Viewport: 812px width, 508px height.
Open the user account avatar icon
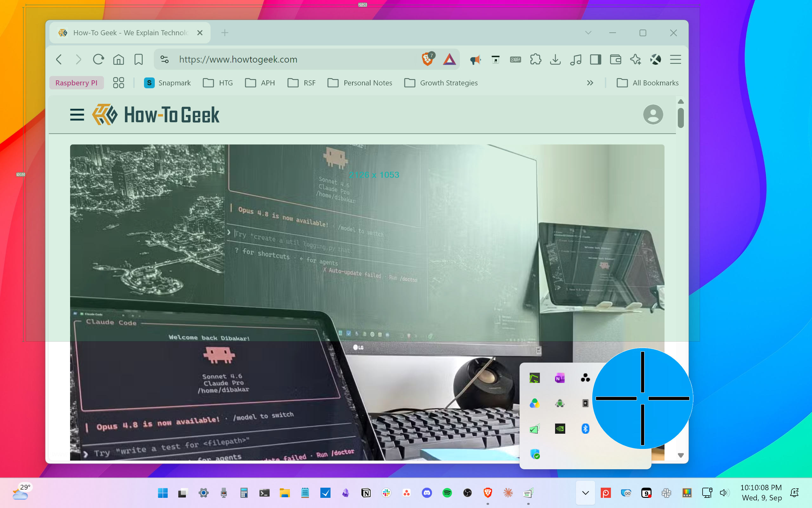(653, 114)
